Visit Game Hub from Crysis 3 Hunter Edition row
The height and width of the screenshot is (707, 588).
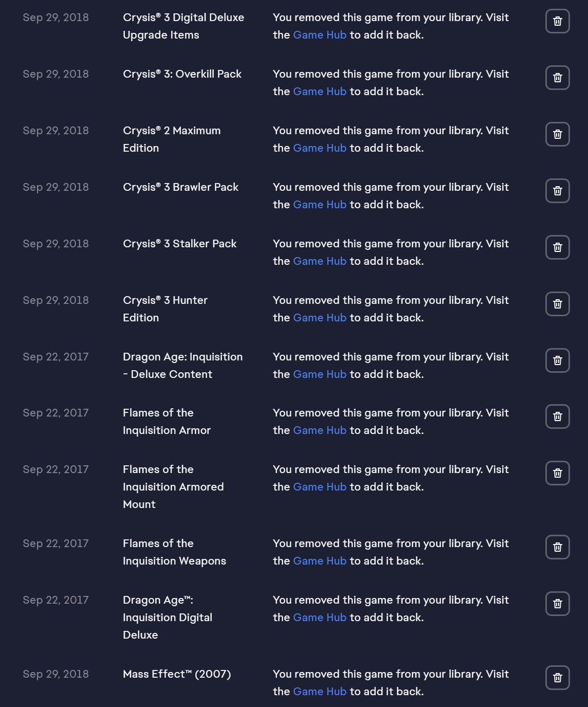tap(320, 318)
